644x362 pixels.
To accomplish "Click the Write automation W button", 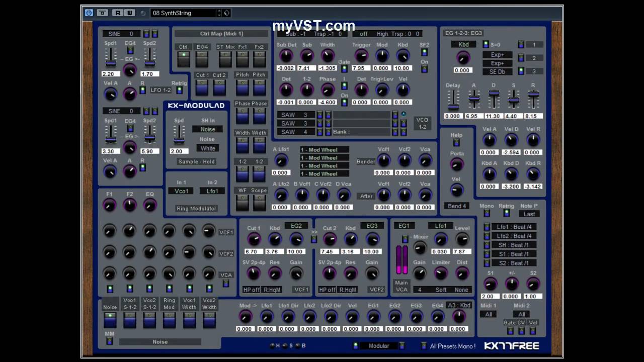I will point(130,13).
